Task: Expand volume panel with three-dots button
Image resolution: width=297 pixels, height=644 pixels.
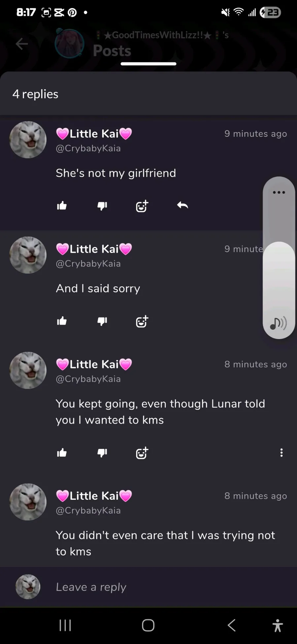Action: (279, 192)
